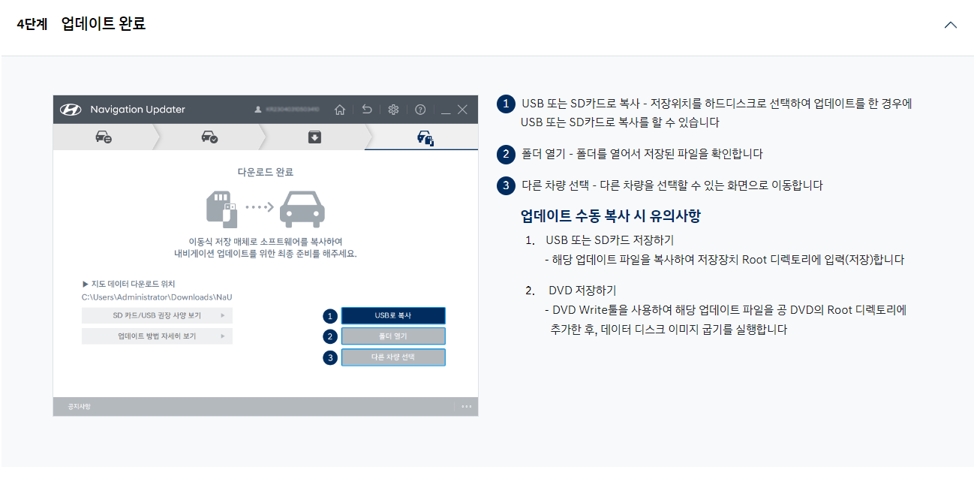Click the Hyundai logo icon
The height and width of the screenshot is (491, 980).
tap(71, 108)
